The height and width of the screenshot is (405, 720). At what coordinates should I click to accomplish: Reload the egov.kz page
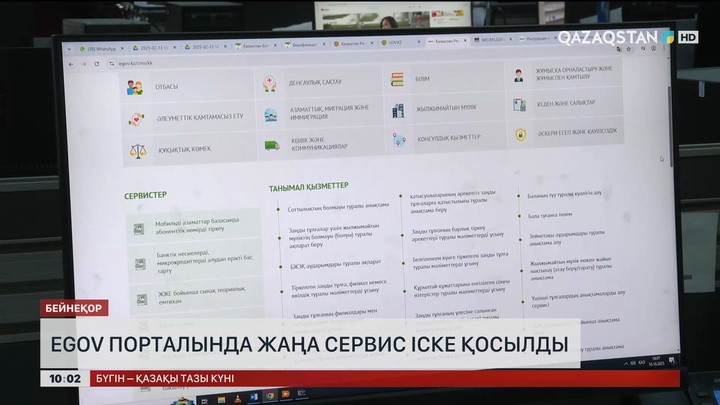click(96, 64)
